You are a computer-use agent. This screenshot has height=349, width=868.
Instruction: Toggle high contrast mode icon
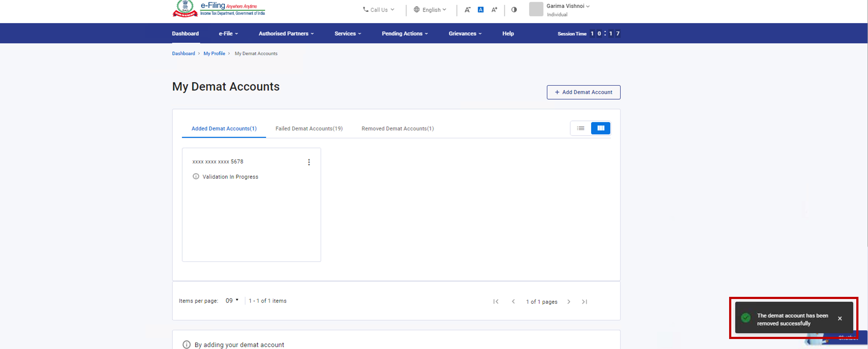[514, 10]
